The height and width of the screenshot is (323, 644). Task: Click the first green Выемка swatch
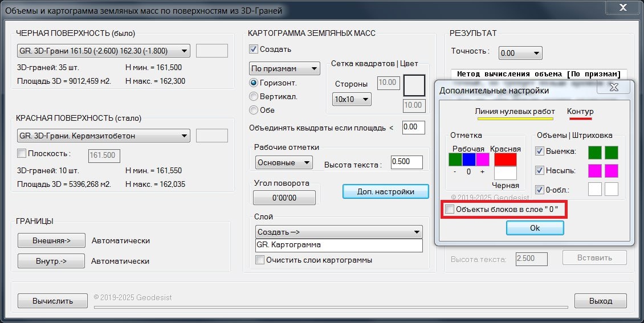click(595, 152)
